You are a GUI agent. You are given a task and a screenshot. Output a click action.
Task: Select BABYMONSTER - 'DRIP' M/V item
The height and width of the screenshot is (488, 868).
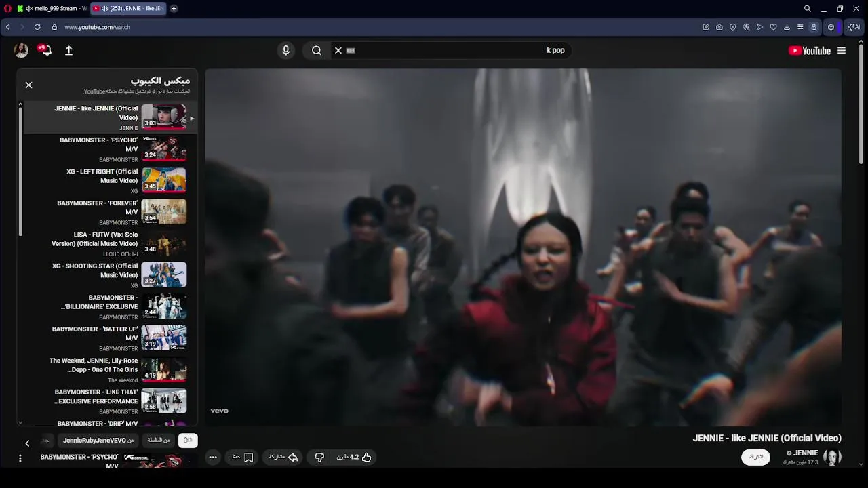[110, 423]
